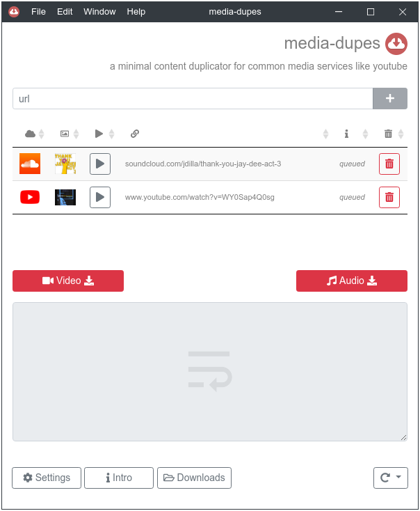Open the File menu
The height and width of the screenshot is (511, 420).
click(38, 12)
